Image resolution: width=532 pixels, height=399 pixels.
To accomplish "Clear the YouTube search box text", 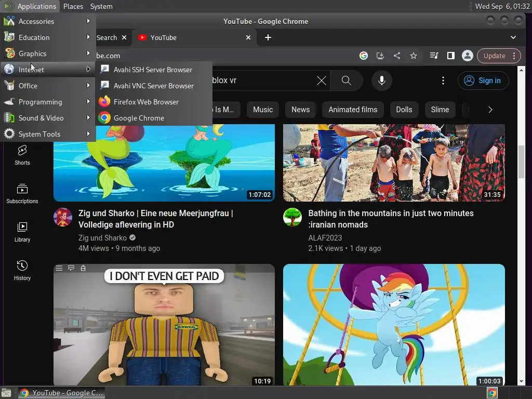I will (x=321, y=81).
